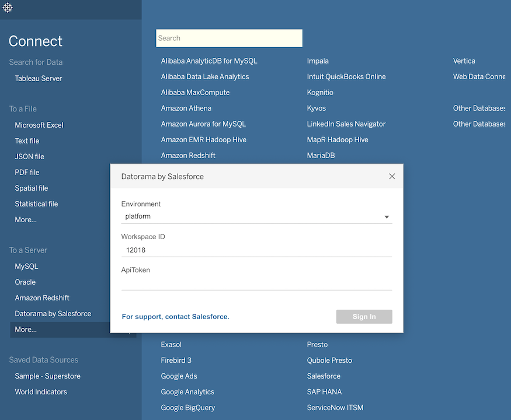This screenshot has width=511, height=420.
Task: Click the ApiToken input field
Action: point(256,283)
